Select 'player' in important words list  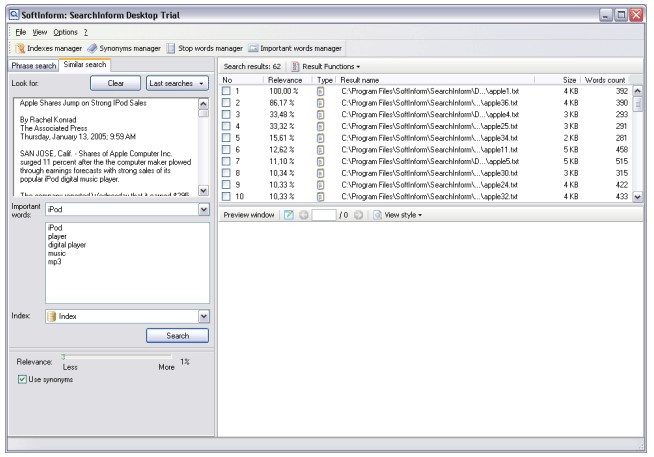tap(57, 236)
